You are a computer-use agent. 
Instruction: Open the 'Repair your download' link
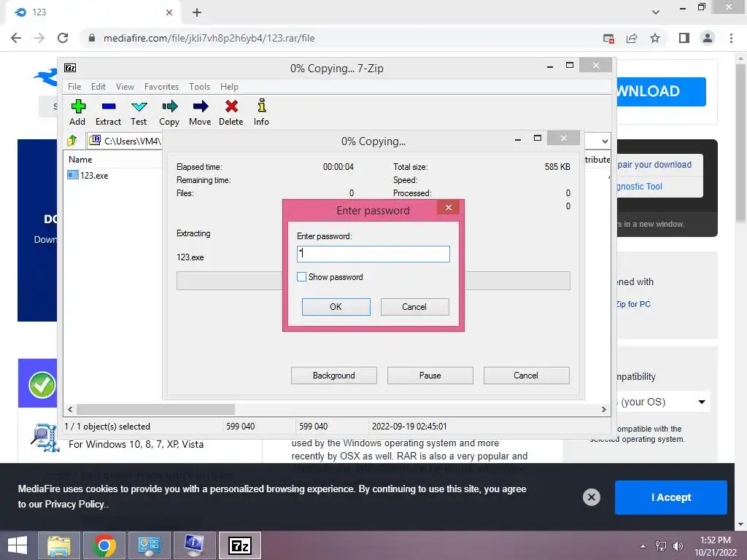[x=654, y=164]
